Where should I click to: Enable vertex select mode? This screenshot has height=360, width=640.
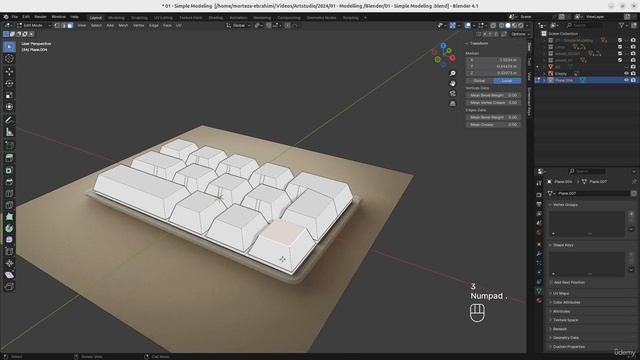pos(57,25)
